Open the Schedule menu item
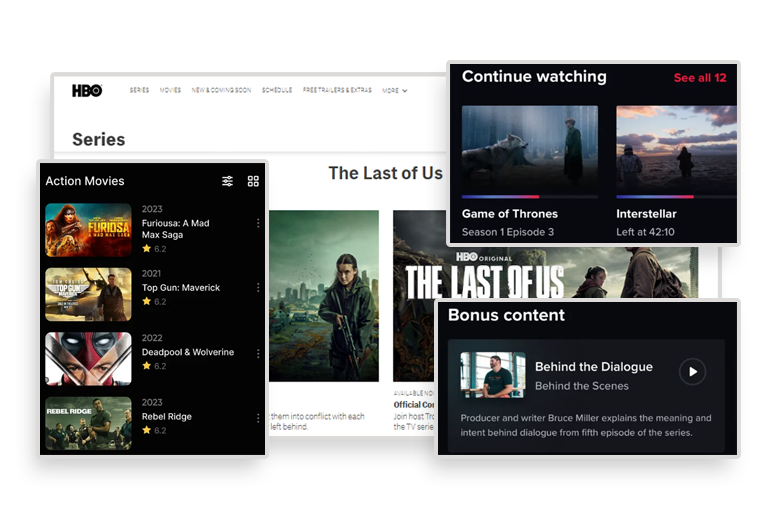This screenshot has height=518, width=776. click(x=277, y=90)
